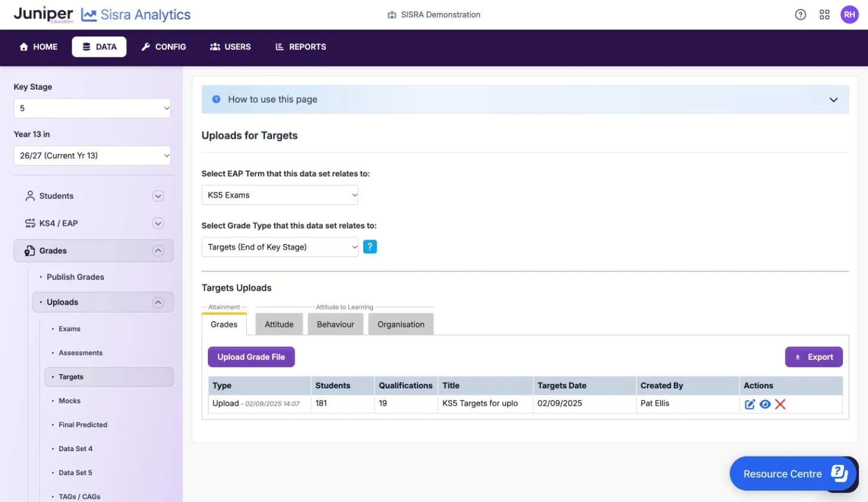The image size is (868, 502).
Task: Open the Resource Centre chat widget
Action: (x=794, y=474)
